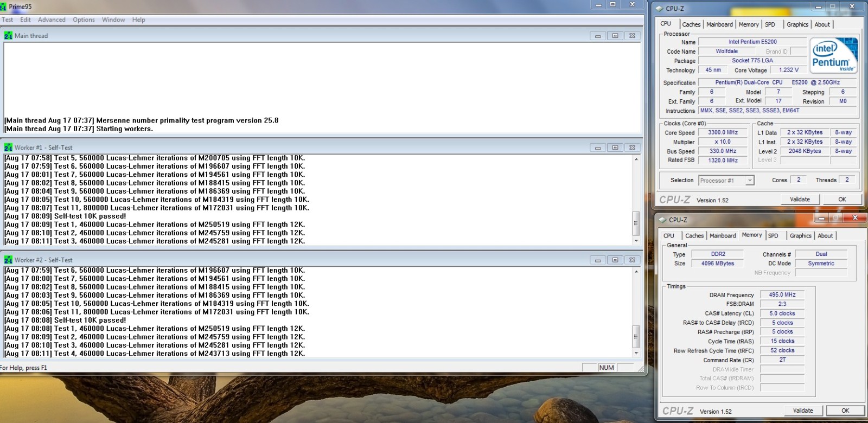Close the lower CPU-Z window
868x423 pixels.
pos(855,218)
